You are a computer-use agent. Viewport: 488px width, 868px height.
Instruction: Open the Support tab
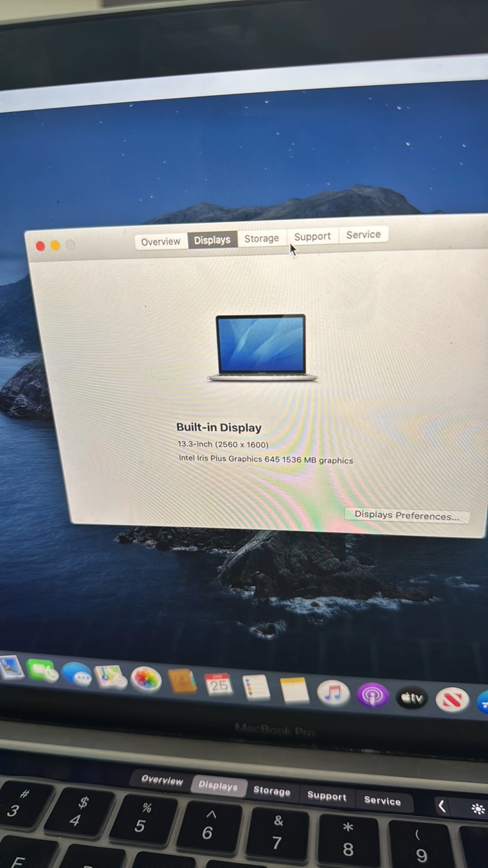312,236
